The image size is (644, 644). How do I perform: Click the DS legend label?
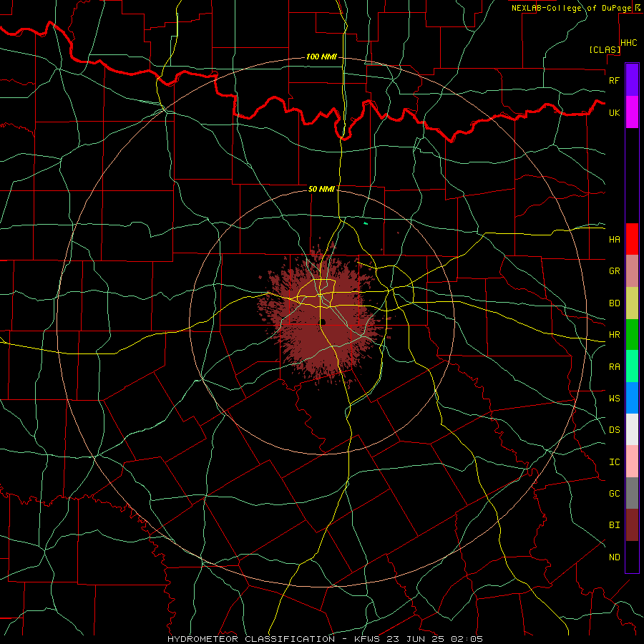point(614,429)
